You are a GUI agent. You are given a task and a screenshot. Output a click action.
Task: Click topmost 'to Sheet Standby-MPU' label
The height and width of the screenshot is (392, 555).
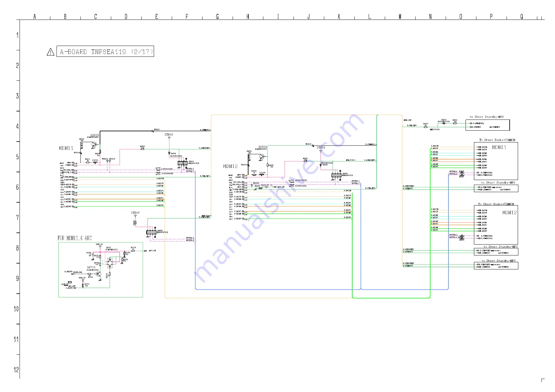point(487,117)
